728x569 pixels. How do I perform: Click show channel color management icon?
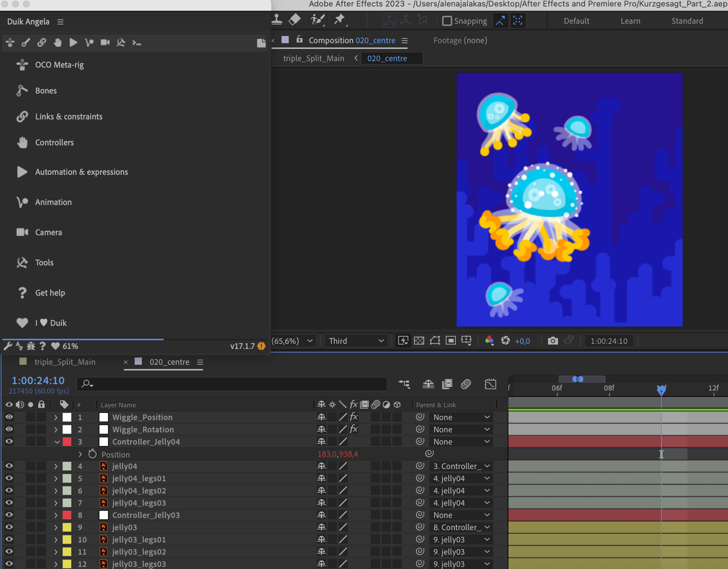pyautogui.click(x=490, y=341)
